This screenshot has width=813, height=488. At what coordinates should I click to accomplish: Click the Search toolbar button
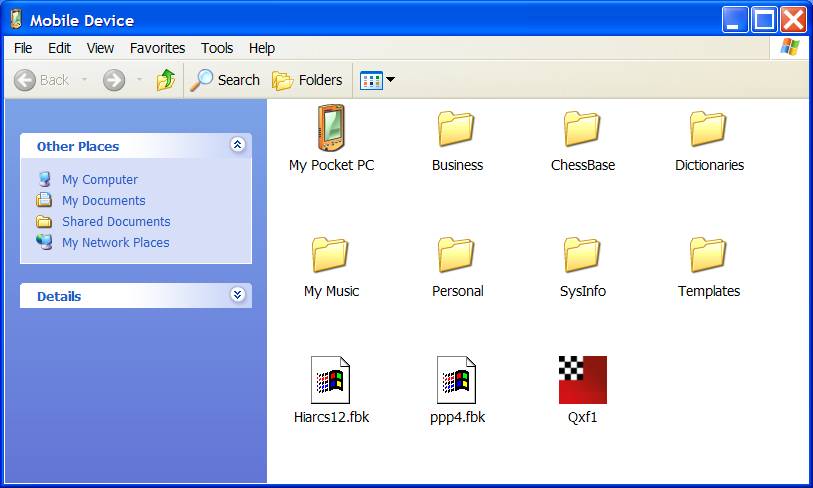(x=226, y=80)
